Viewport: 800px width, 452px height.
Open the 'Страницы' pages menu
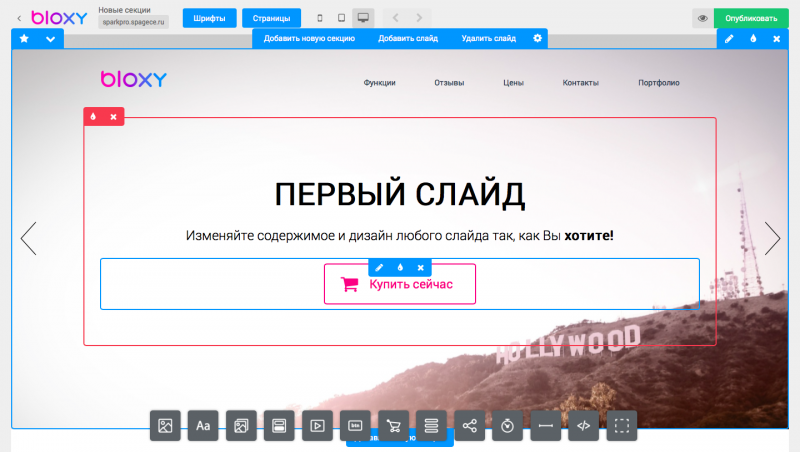pos(271,18)
